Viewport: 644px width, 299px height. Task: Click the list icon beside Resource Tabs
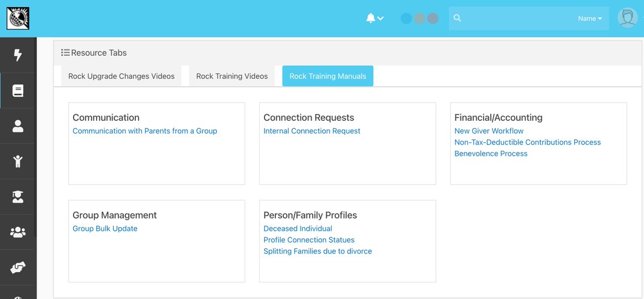click(65, 53)
